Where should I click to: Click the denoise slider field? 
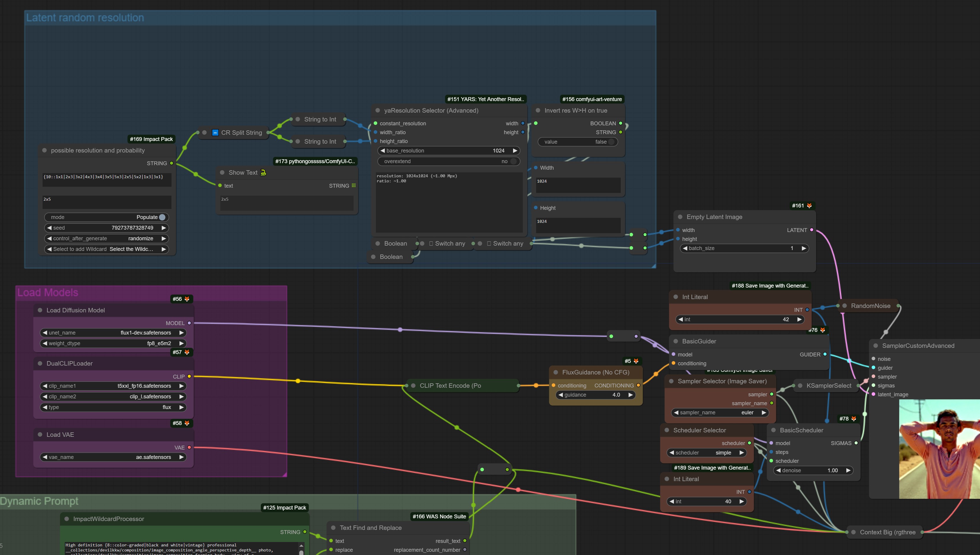click(813, 470)
